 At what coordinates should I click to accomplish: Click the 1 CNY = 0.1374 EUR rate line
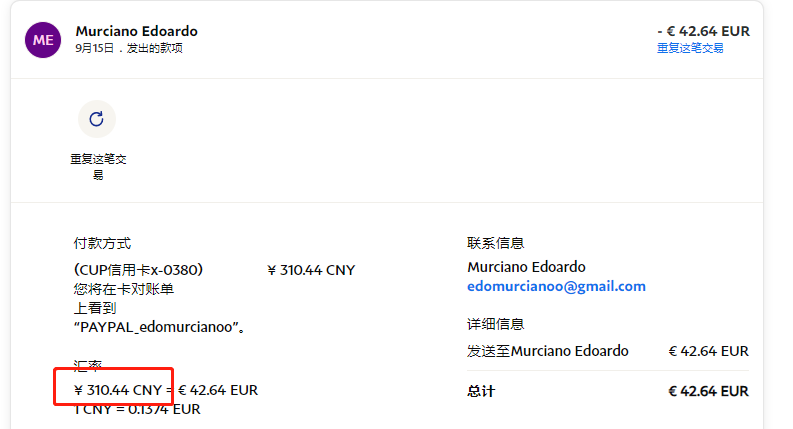click(x=137, y=409)
